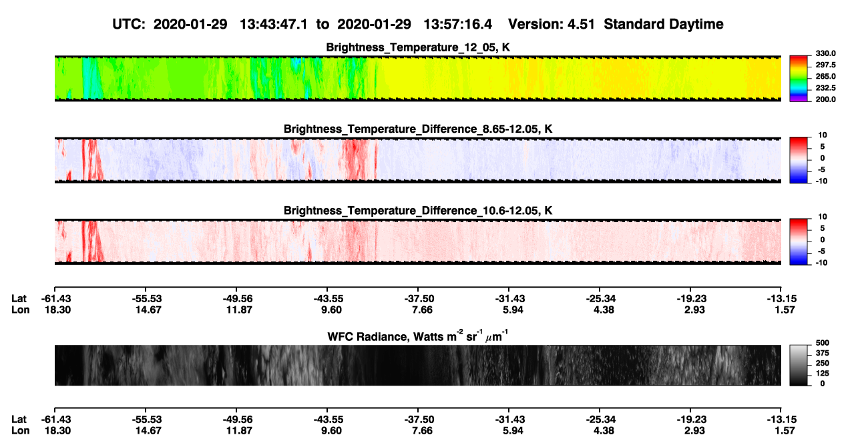868x445 pixels.
Task: Click the 'Brightness_Temperature_12_05, K' panel title
Action: [418, 47]
